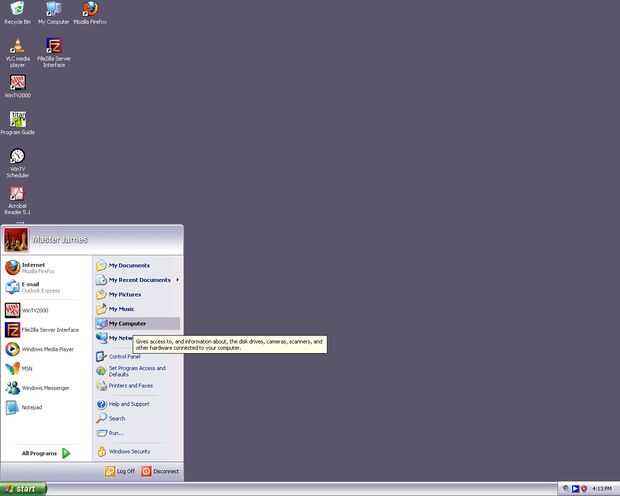Open My Music in Start menu
Image resolution: width=620 pixels, height=496 pixels.
click(x=137, y=309)
